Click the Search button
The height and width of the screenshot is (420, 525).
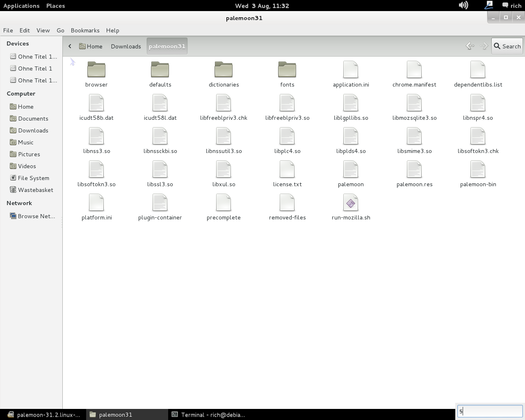(507, 46)
